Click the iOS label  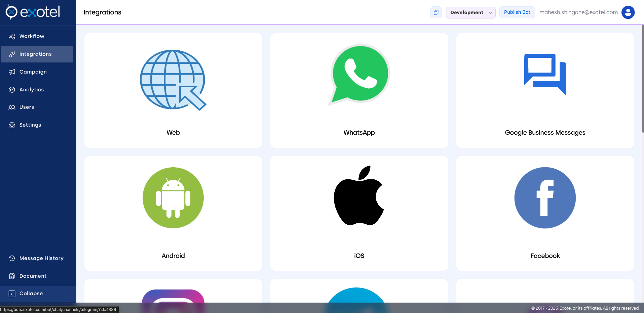(x=359, y=256)
